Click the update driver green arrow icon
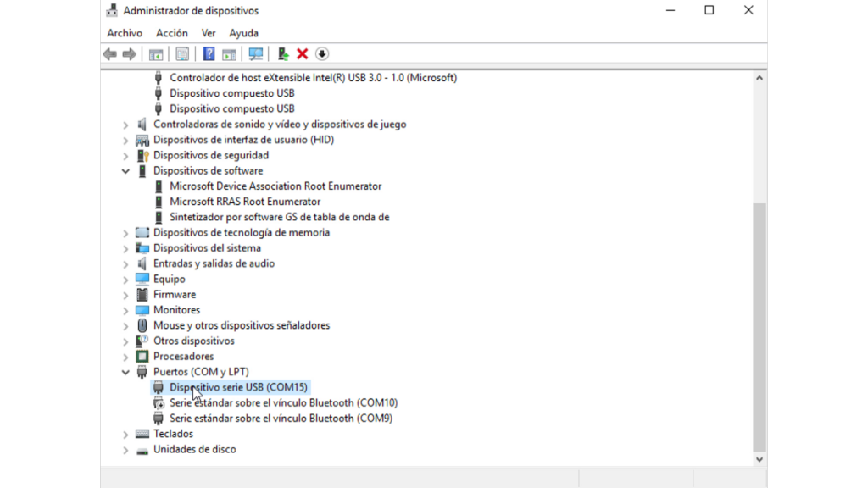 point(283,54)
